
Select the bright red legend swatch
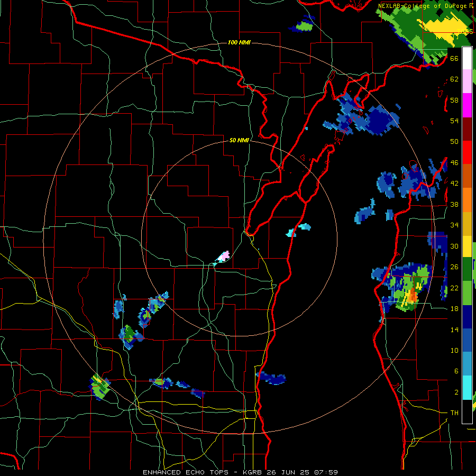click(467, 152)
